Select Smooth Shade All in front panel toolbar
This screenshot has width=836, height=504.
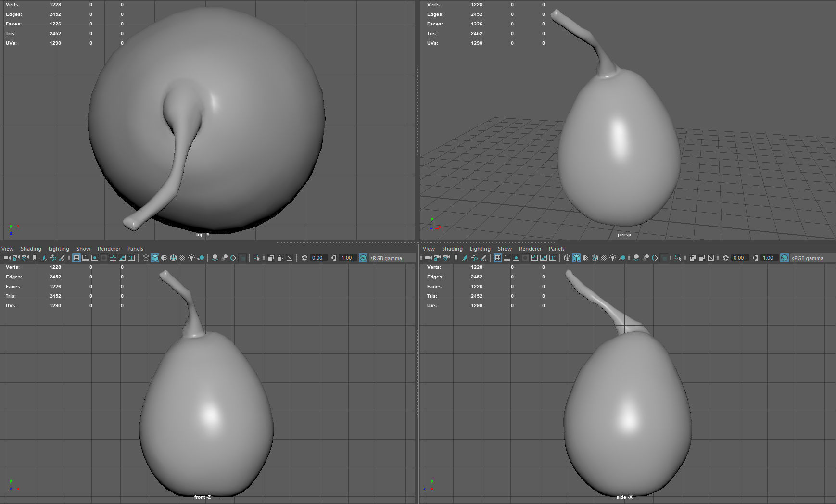(155, 258)
